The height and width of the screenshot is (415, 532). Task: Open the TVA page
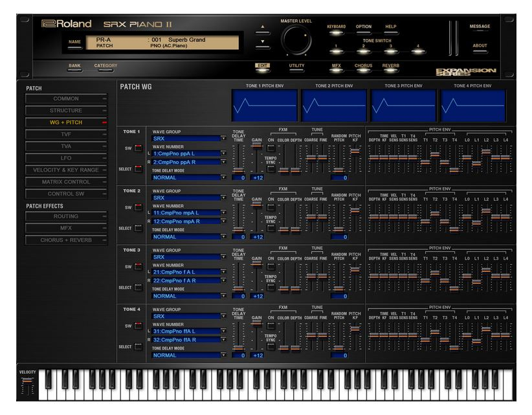click(x=66, y=146)
